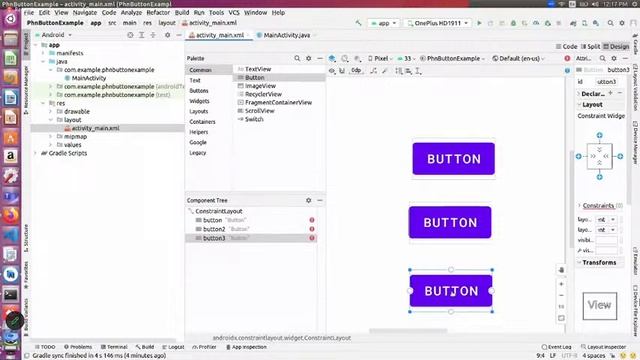The height and width of the screenshot is (360, 640).
Task: Click the Pan hand icon beside the canvas
Action: click(x=562, y=270)
